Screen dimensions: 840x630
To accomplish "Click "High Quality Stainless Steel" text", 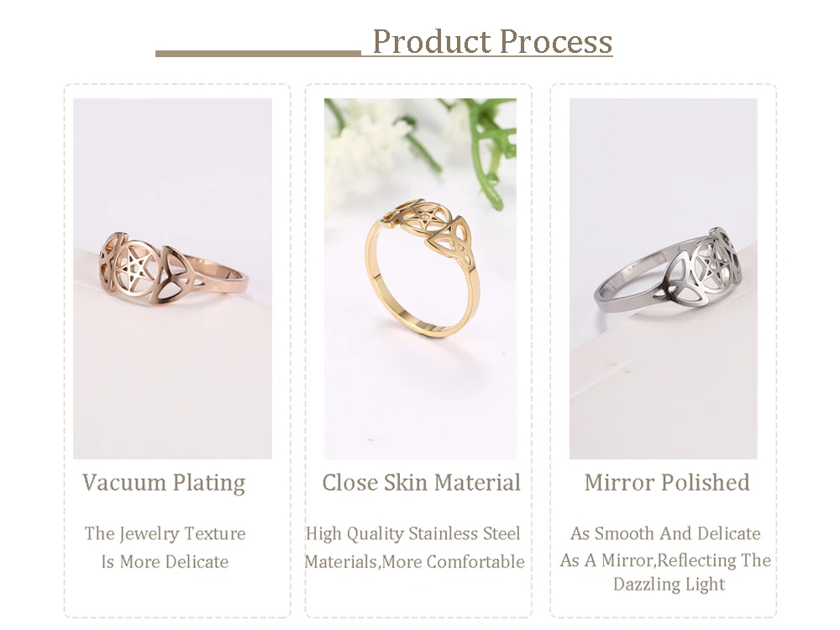I will tap(412, 533).
